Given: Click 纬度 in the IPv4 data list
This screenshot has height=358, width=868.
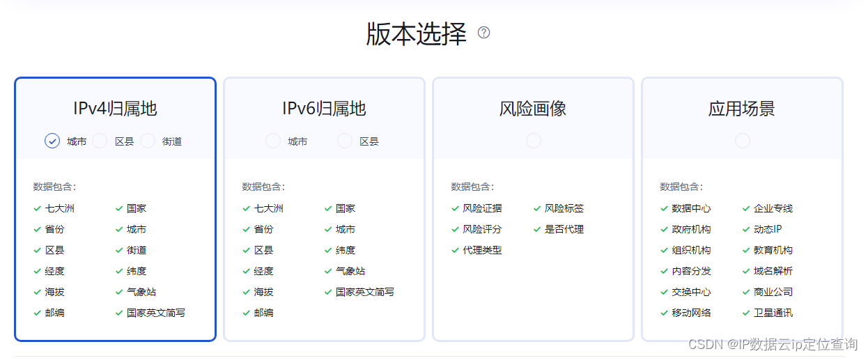Looking at the screenshot, I should [137, 271].
